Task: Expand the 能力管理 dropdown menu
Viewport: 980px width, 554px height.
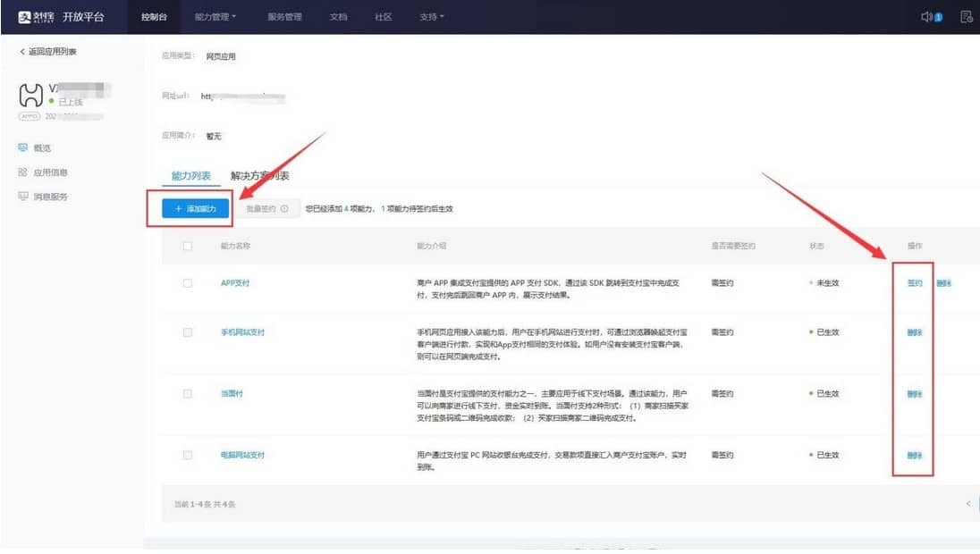Action: click(x=215, y=17)
